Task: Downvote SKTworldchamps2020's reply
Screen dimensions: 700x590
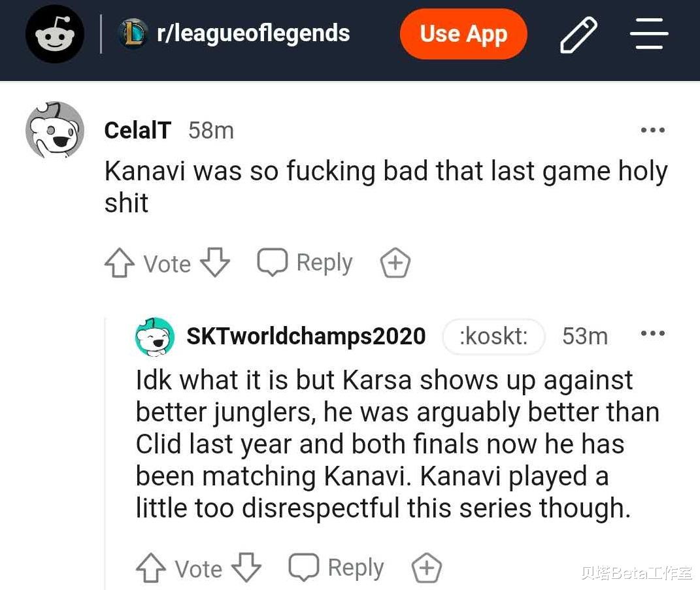Action: tap(246, 568)
